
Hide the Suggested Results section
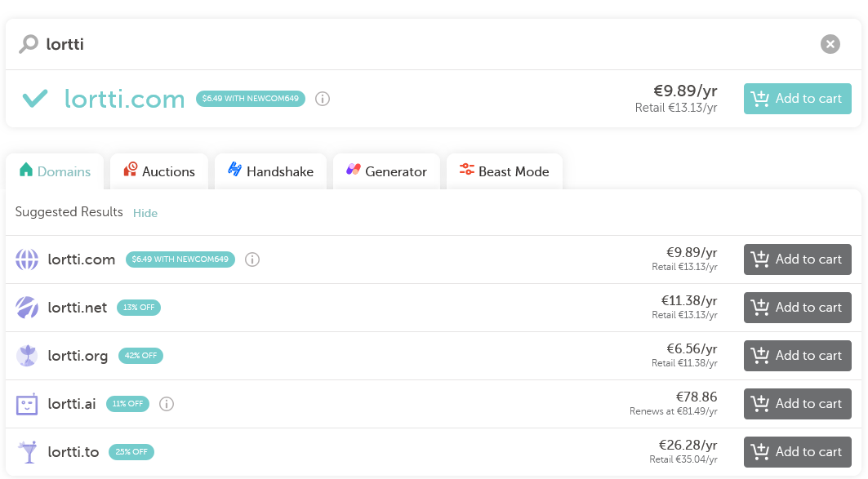click(145, 213)
